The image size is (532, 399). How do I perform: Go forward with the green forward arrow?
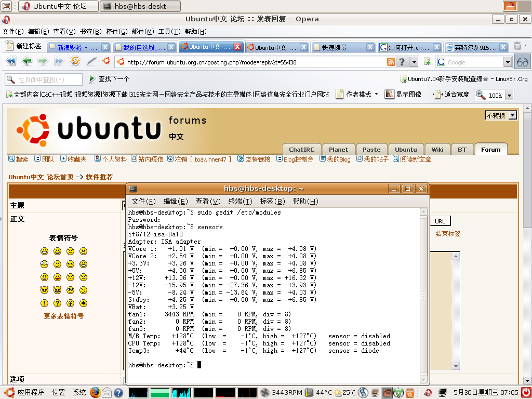click(43, 61)
